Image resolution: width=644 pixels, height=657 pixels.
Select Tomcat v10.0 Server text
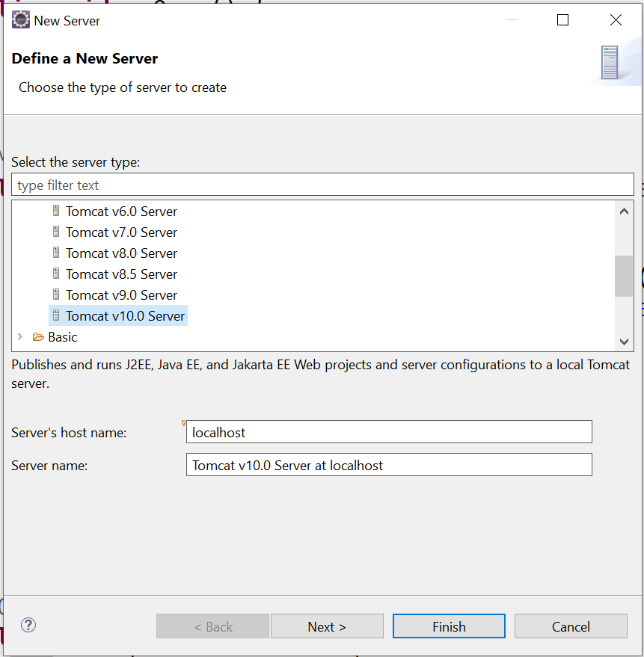(x=125, y=316)
